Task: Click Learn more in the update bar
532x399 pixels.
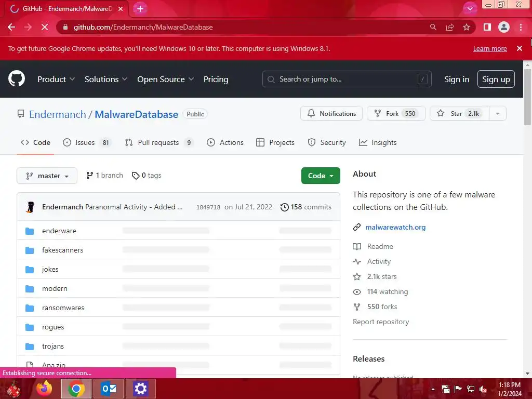Action: (490, 48)
